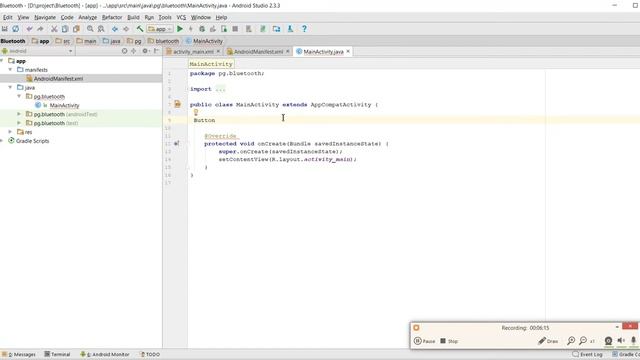Collapse the java folder

point(10,87)
